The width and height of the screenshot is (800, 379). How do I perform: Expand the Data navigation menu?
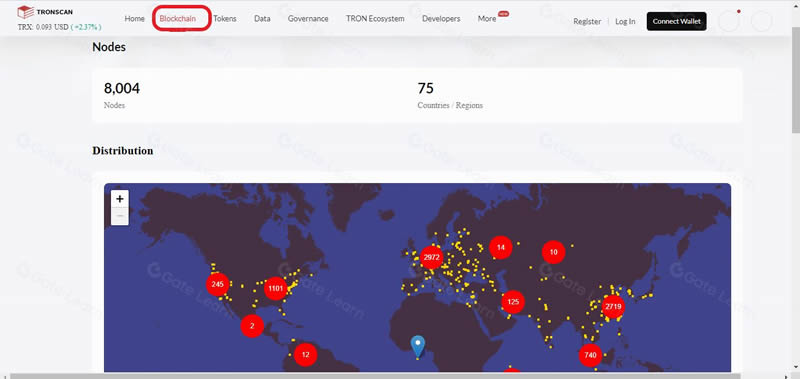[262, 19]
